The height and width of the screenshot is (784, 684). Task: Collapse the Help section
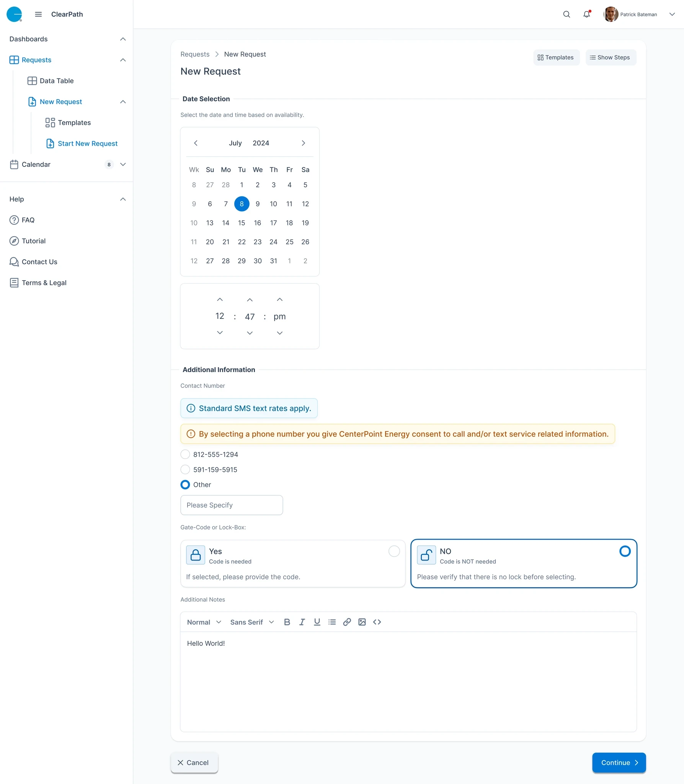pos(123,199)
